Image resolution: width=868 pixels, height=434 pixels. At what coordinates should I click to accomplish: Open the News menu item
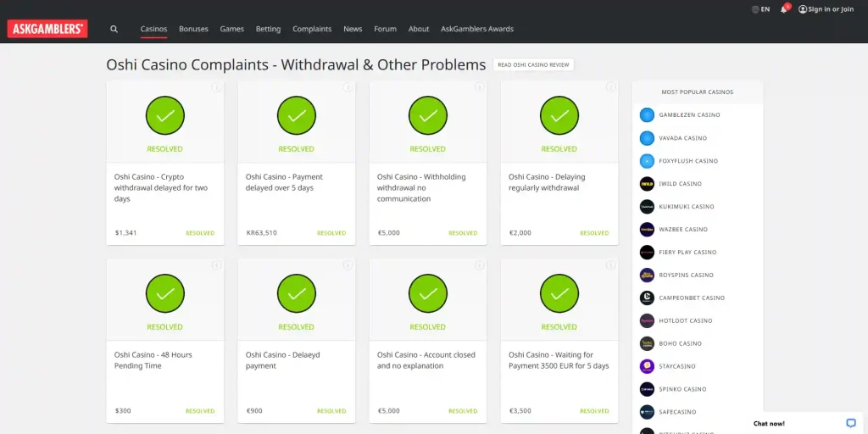click(x=353, y=29)
